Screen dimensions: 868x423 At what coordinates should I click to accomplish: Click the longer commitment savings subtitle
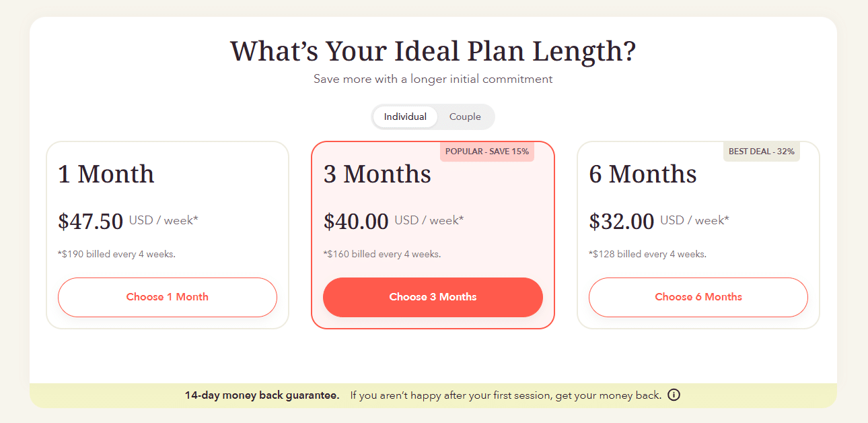point(433,79)
